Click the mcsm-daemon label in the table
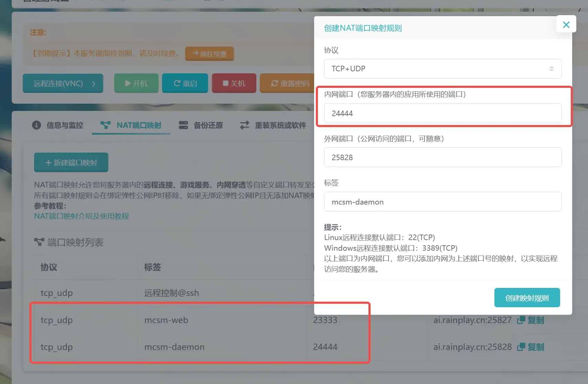This screenshot has width=588, height=384. click(174, 347)
